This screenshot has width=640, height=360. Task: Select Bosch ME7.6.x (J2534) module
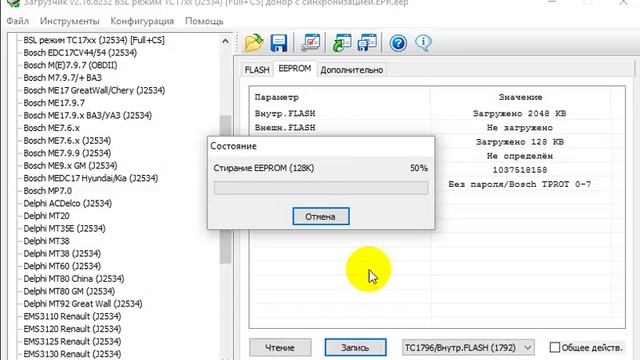coord(67,140)
